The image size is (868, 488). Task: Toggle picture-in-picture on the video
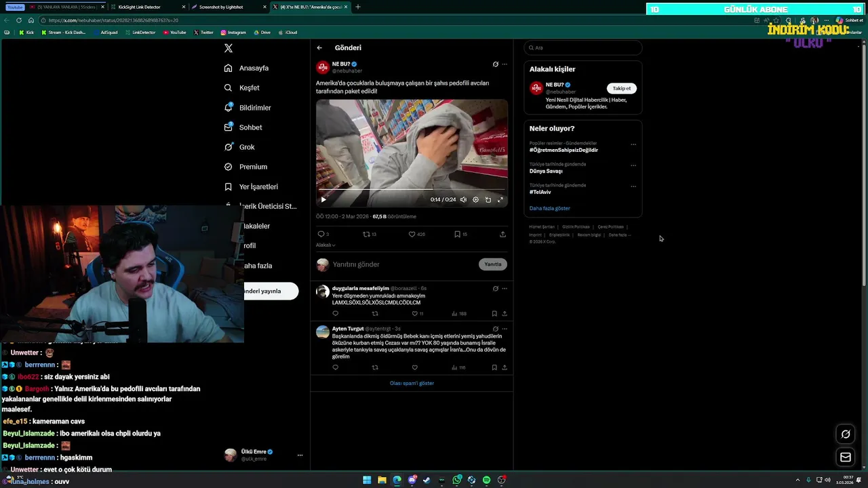(488, 199)
